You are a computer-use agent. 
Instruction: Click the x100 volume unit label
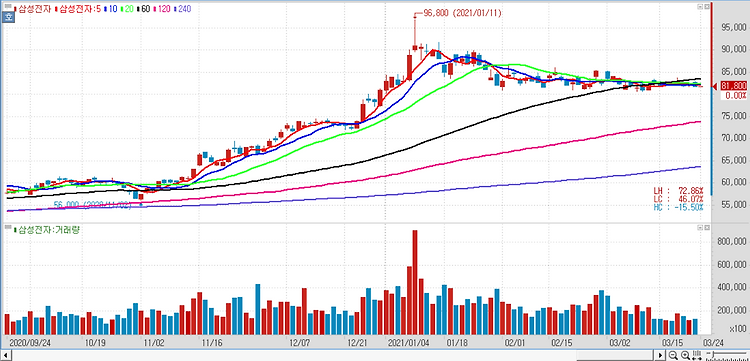coord(739,329)
